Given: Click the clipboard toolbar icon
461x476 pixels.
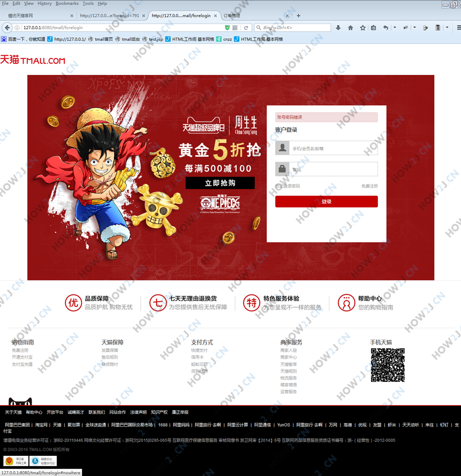Looking at the screenshot, I should tap(437, 28).
